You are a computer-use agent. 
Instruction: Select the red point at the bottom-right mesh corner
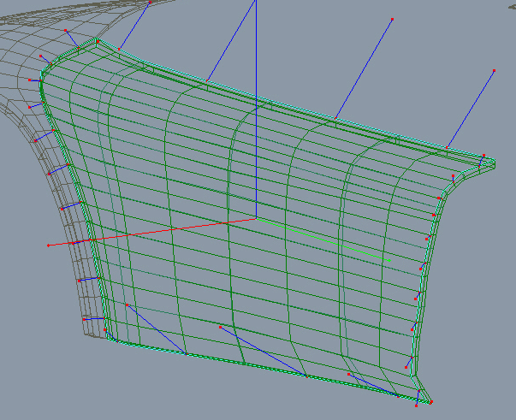430,402
